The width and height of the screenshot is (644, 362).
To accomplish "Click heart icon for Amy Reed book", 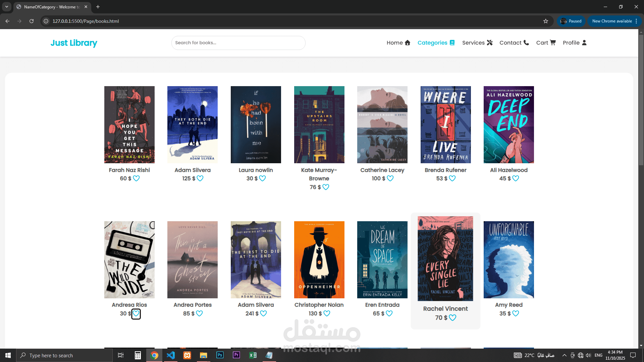I will (516, 314).
